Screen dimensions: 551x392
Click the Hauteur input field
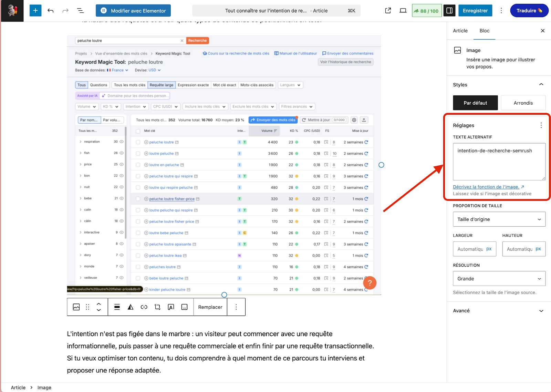(519, 249)
